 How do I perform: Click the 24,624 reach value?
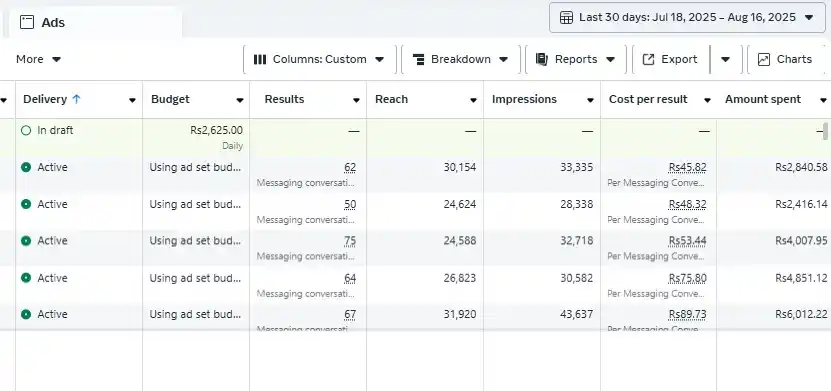click(459, 204)
